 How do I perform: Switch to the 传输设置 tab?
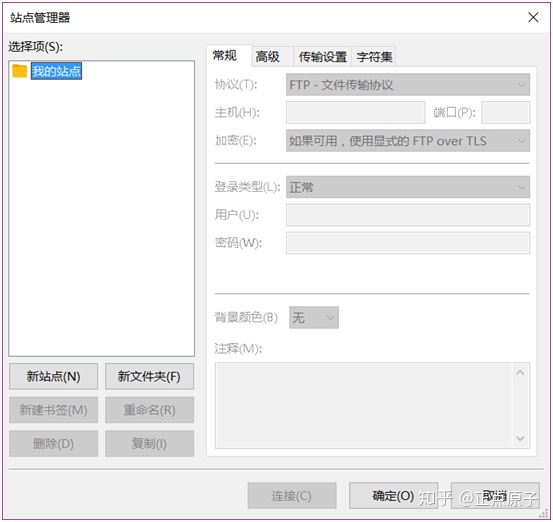click(x=323, y=56)
